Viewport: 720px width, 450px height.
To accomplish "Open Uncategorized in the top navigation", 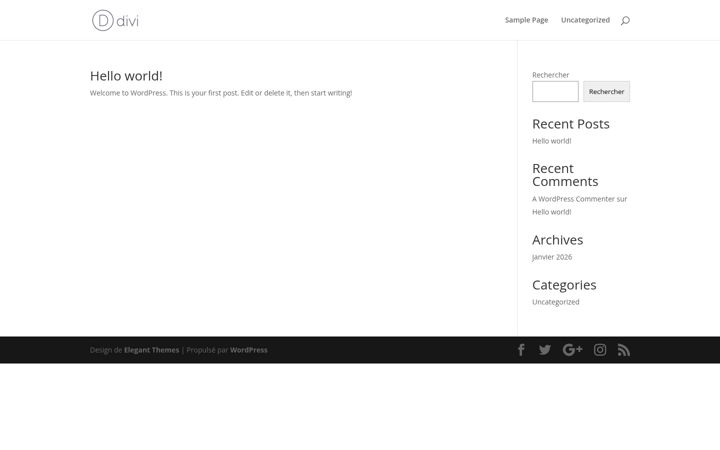I will (x=585, y=20).
